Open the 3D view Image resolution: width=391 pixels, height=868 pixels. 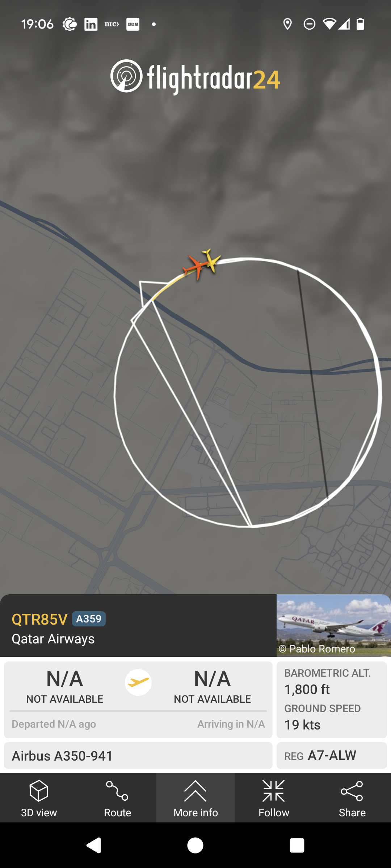pyautogui.click(x=39, y=798)
